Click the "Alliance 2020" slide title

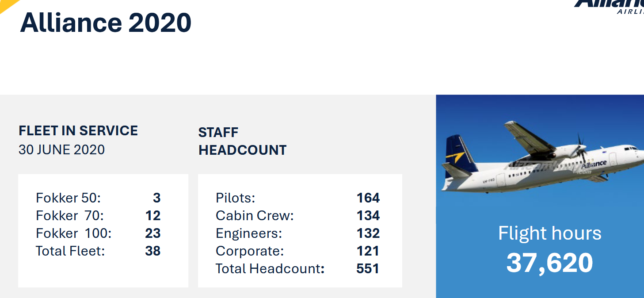click(x=106, y=23)
